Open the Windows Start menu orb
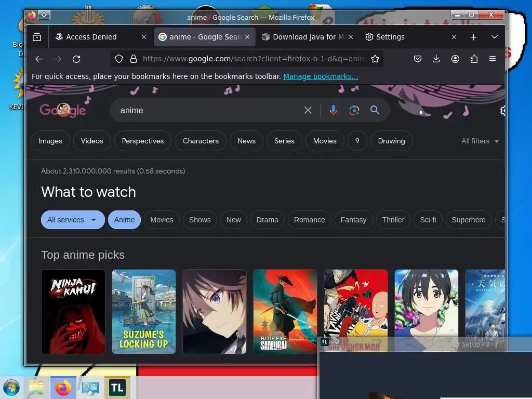 click(x=11, y=388)
